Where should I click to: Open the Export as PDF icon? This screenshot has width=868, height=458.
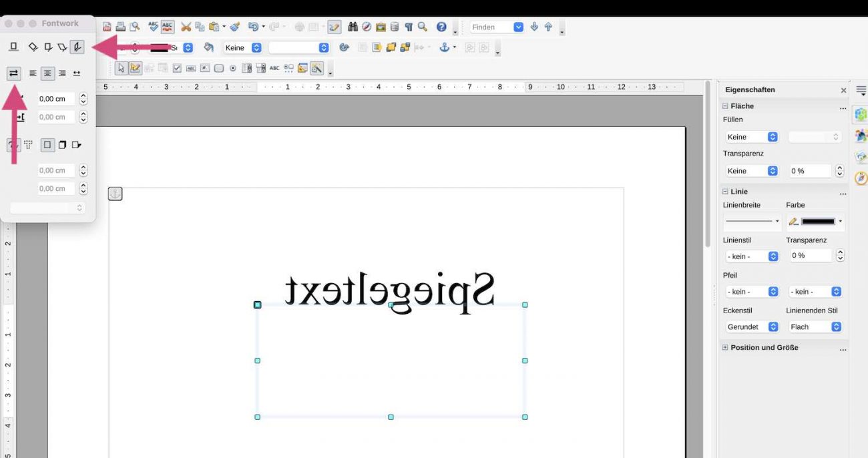click(105, 27)
